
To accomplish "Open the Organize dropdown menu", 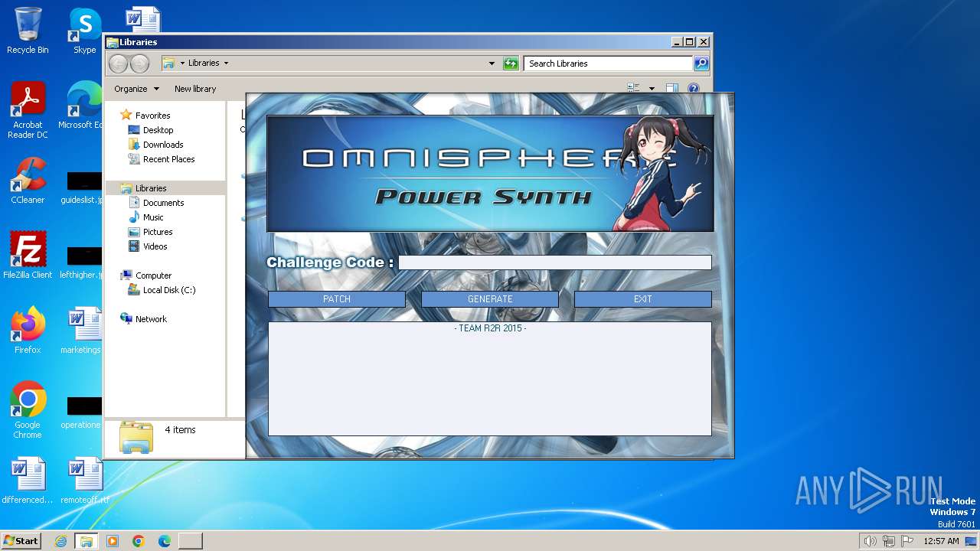I will (x=136, y=89).
